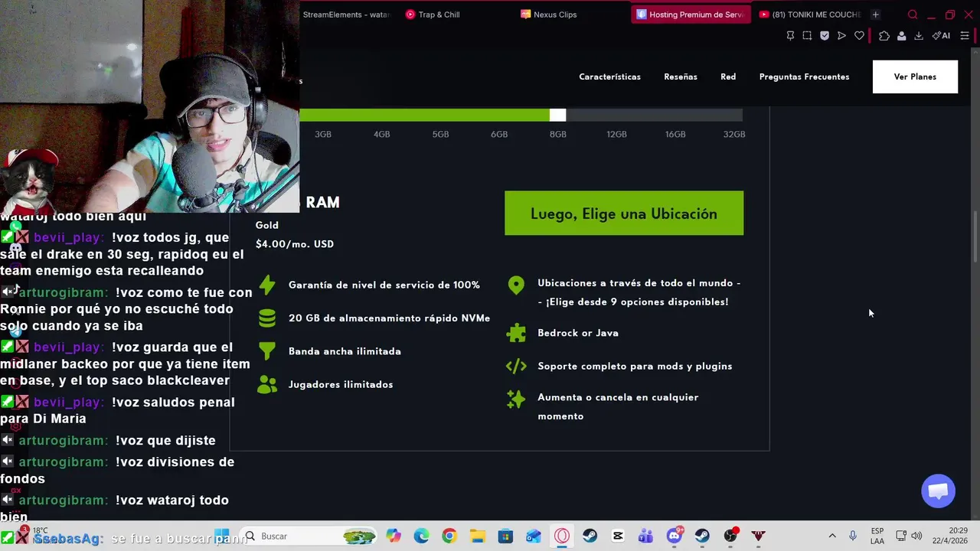Viewport: 980px width, 551px height.
Task: Bookmark the page with the heart icon
Action: coord(859,36)
